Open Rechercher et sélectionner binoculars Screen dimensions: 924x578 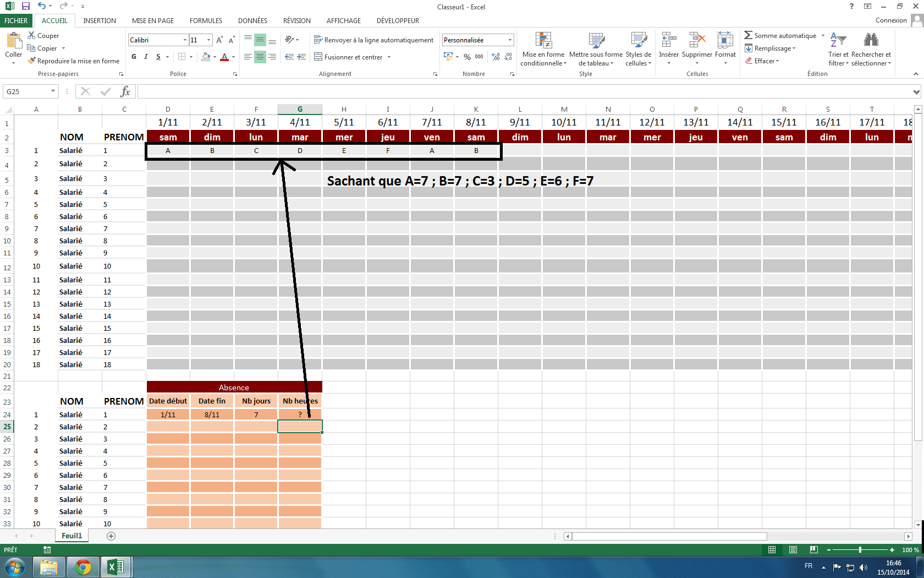871,41
